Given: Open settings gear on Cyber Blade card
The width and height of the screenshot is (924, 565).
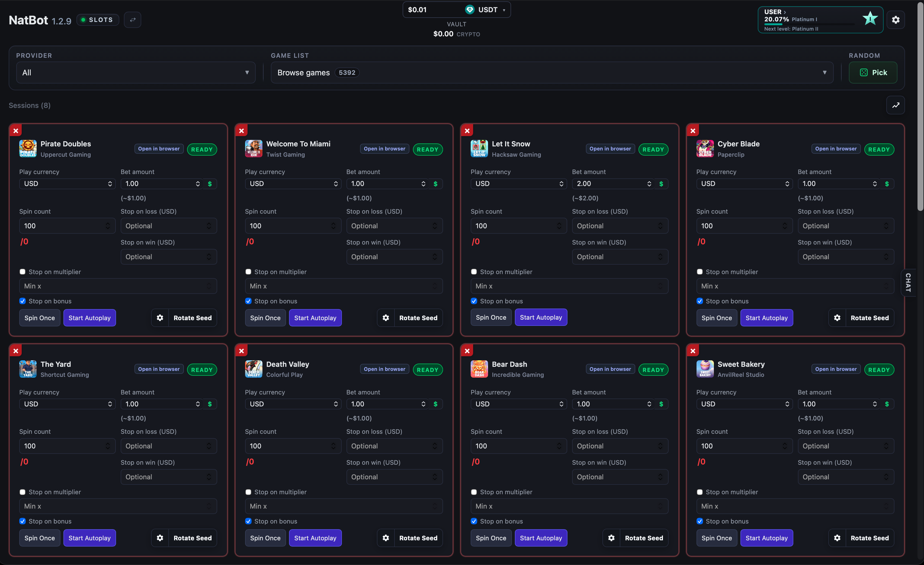Looking at the screenshot, I should [837, 318].
